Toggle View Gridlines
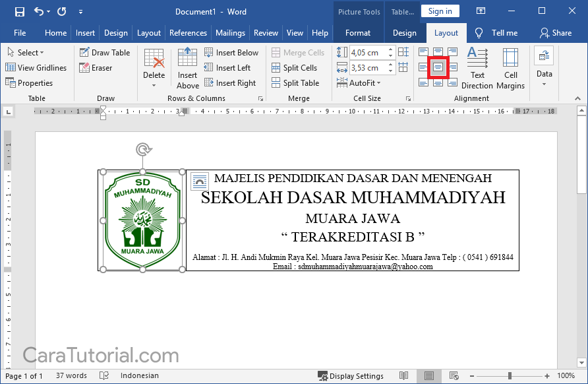588x384 pixels. (36, 67)
